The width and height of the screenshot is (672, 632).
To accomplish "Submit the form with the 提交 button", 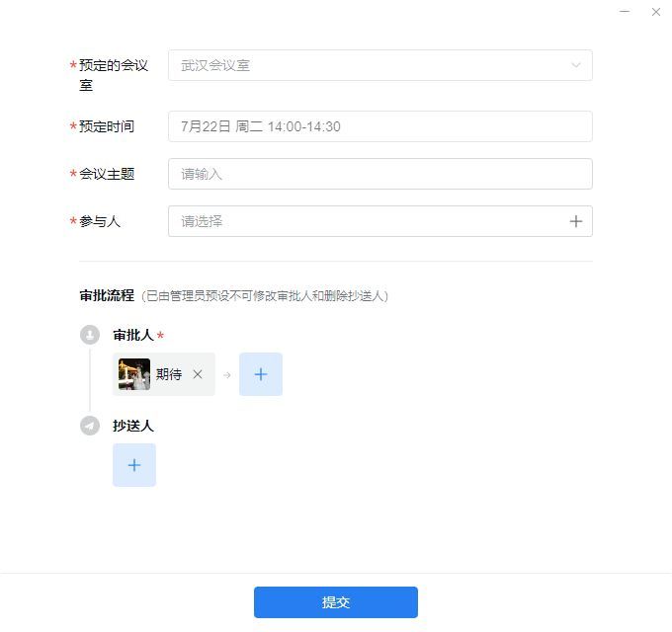I will 335,602.
